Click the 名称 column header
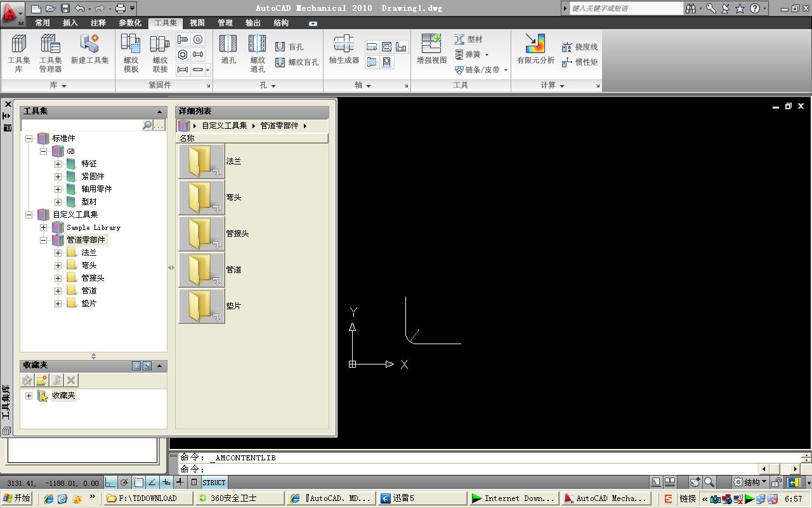812x508 pixels. [252, 138]
